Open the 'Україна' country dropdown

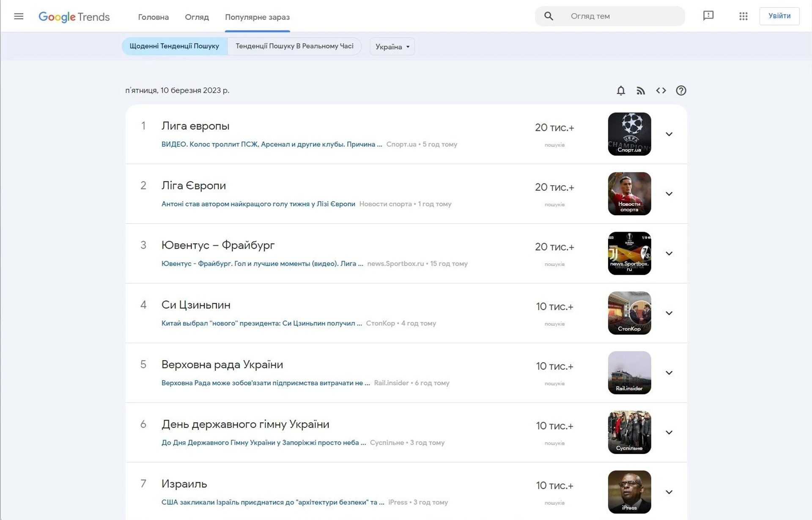[x=392, y=47]
